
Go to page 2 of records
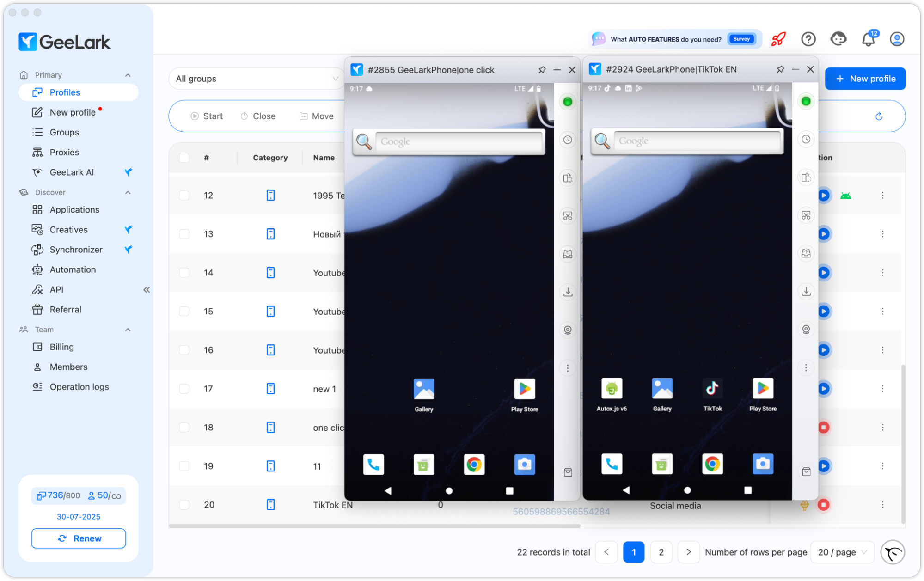[661, 552]
